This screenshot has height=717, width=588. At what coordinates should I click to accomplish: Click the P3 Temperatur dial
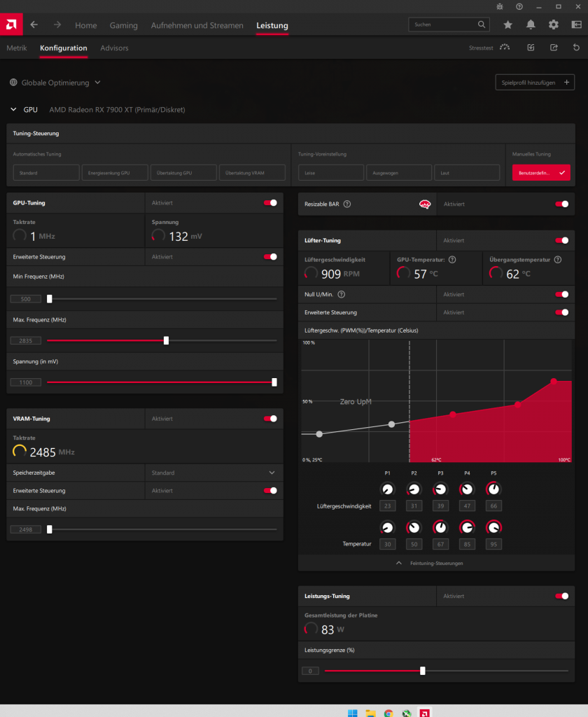pyautogui.click(x=440, y=528)
